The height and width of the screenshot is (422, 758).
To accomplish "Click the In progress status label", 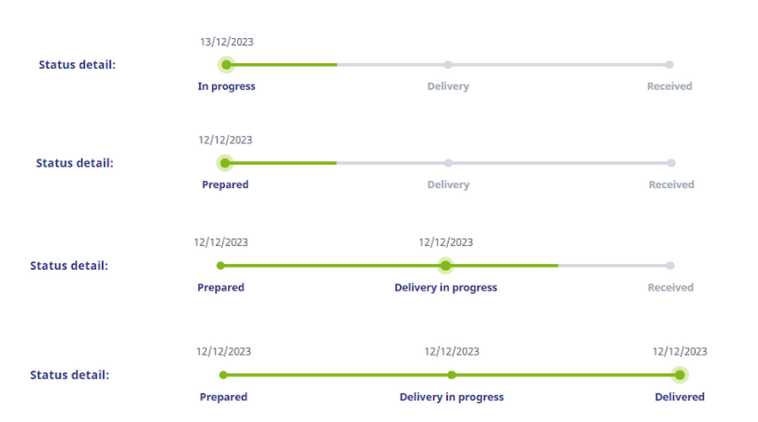I will (x=226, y=87).
